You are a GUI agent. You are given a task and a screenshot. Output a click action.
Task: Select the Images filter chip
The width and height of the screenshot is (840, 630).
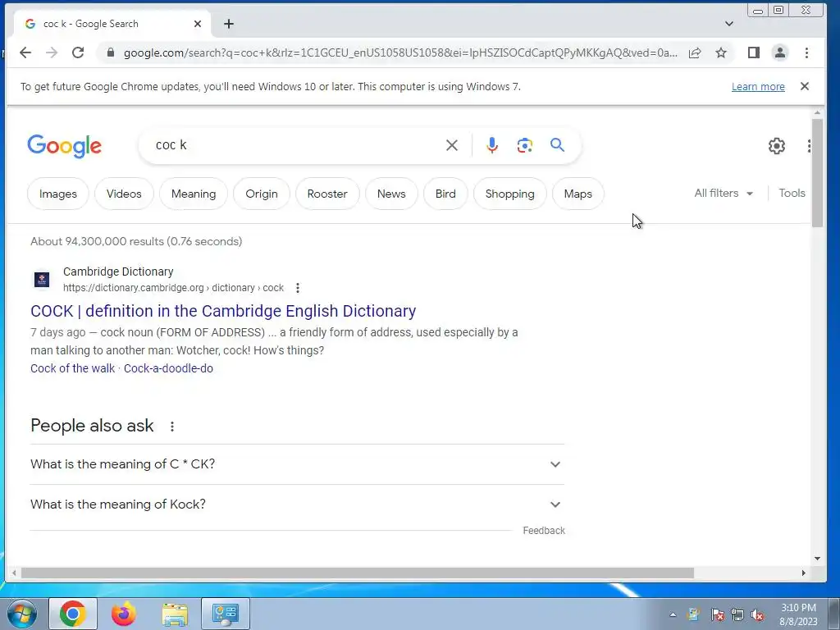pyautogui.click(x=58, y=194)
